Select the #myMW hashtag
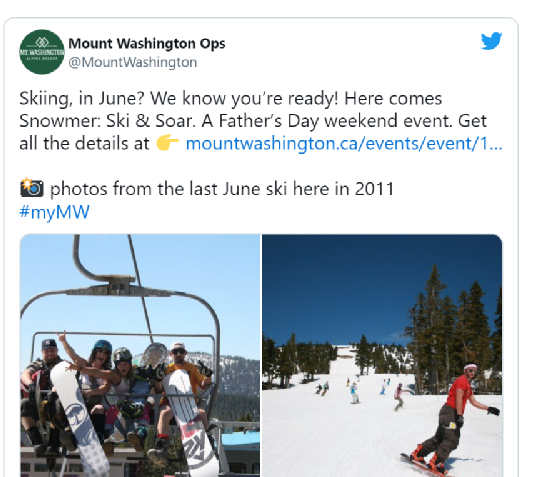 click(x=54, y=212)
